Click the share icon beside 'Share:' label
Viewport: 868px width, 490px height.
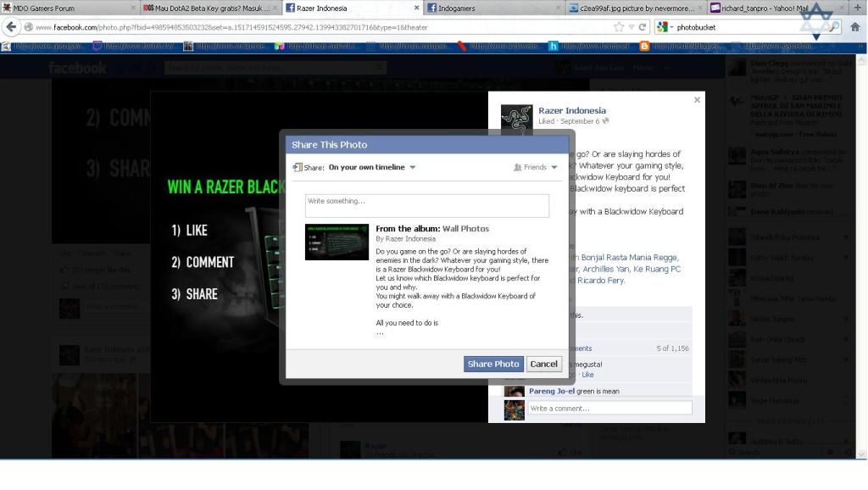298,167
